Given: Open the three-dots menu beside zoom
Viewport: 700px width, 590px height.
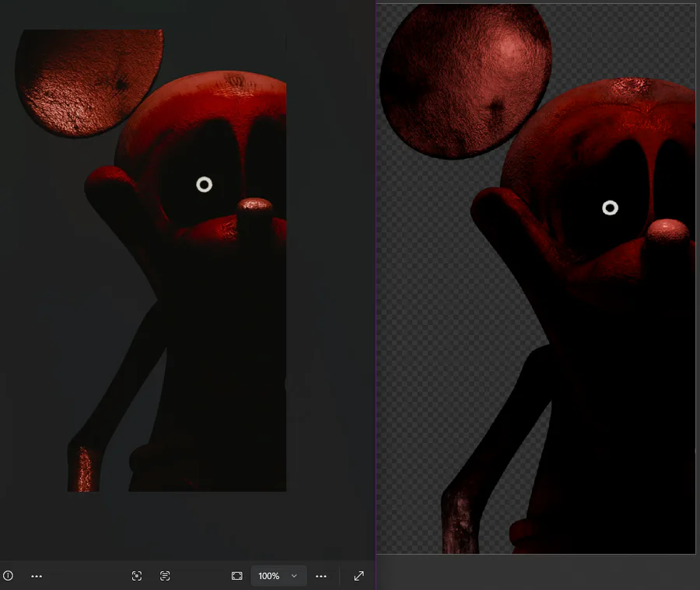Looking at the screenshot, I should click(321, 576).
